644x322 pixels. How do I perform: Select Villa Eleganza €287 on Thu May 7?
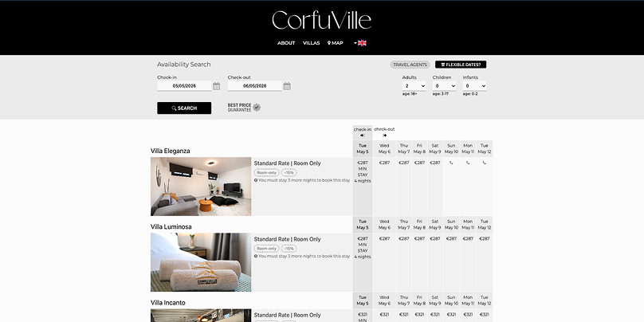(404, 163)
